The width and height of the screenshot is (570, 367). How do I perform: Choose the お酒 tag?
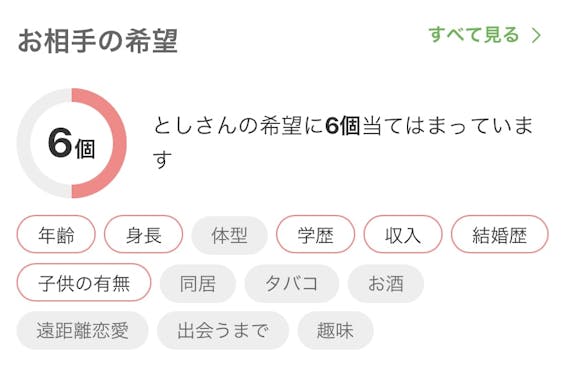(x=386, y=283)
